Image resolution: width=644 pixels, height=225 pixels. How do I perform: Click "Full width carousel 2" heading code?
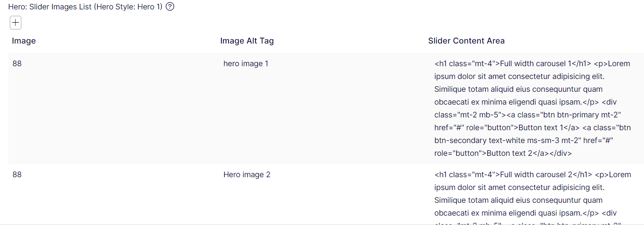[x=535, y=175]
